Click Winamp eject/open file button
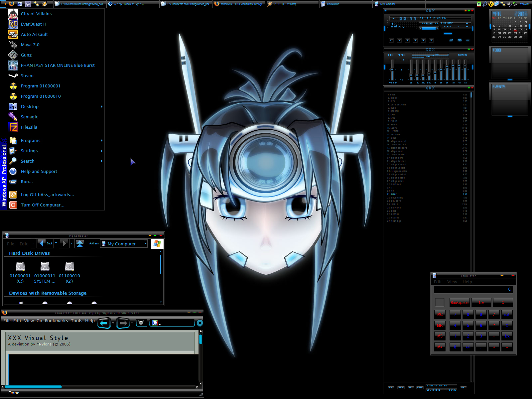 pyautogui.click(x=431, y=40)
